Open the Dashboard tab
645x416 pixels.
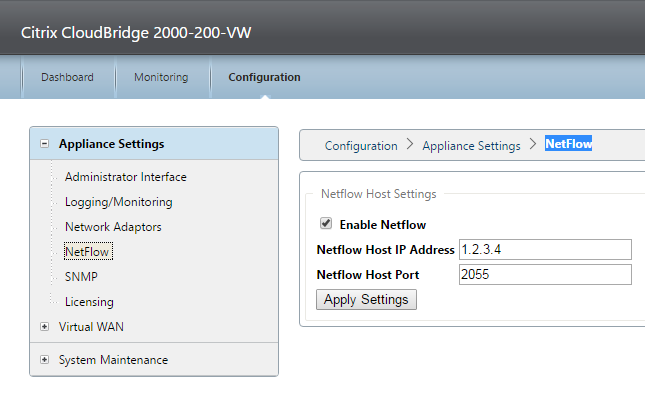(x=67, y=77)
